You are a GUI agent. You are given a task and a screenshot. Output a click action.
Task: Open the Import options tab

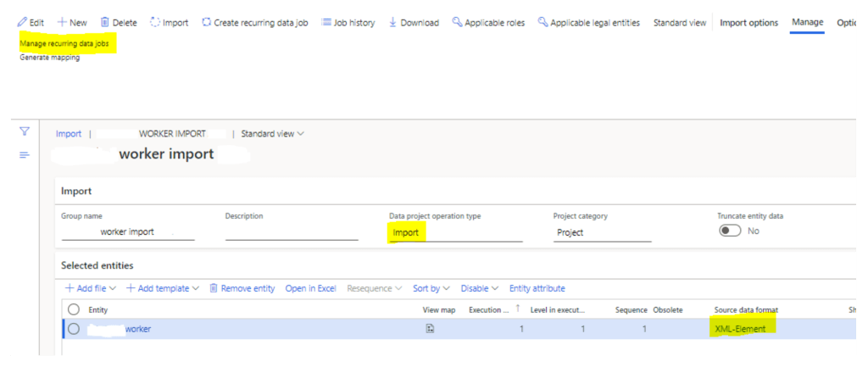point(748,22)
